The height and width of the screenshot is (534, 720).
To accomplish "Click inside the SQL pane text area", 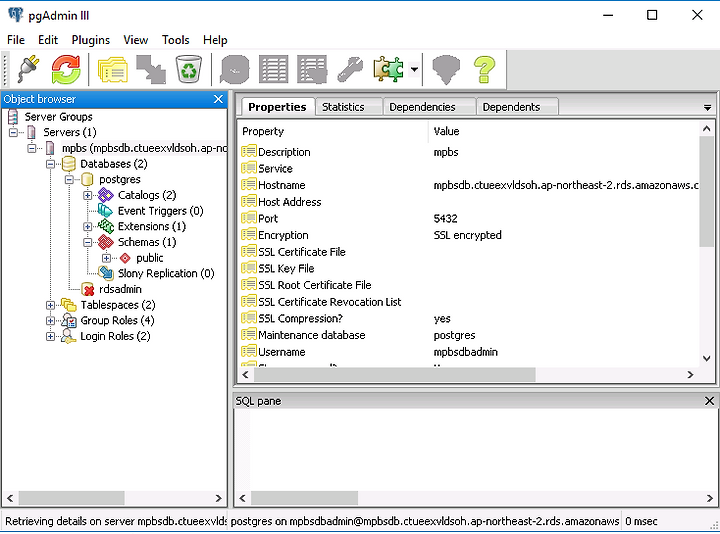I will [476, 449].
